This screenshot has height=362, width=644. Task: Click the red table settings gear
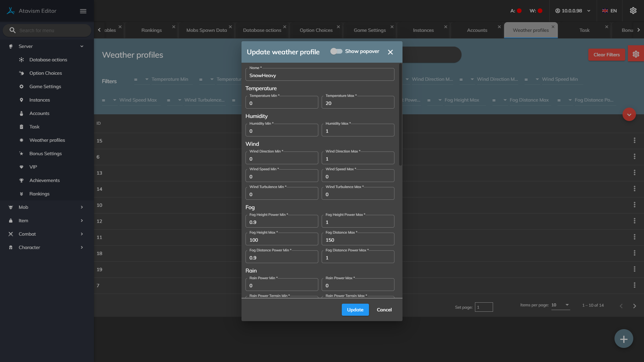[636, 54]
